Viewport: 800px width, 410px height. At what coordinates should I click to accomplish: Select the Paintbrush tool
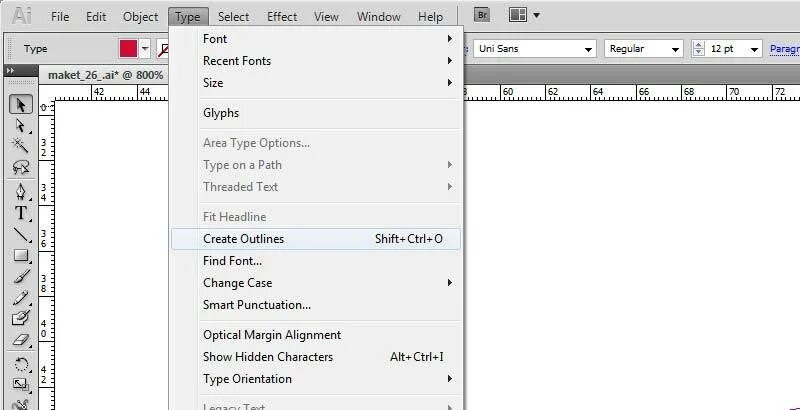20,277
